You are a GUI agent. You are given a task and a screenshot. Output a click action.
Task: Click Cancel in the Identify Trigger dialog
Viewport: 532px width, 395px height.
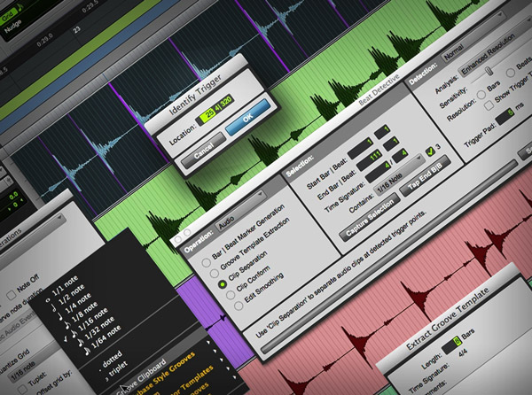[203, 150]
